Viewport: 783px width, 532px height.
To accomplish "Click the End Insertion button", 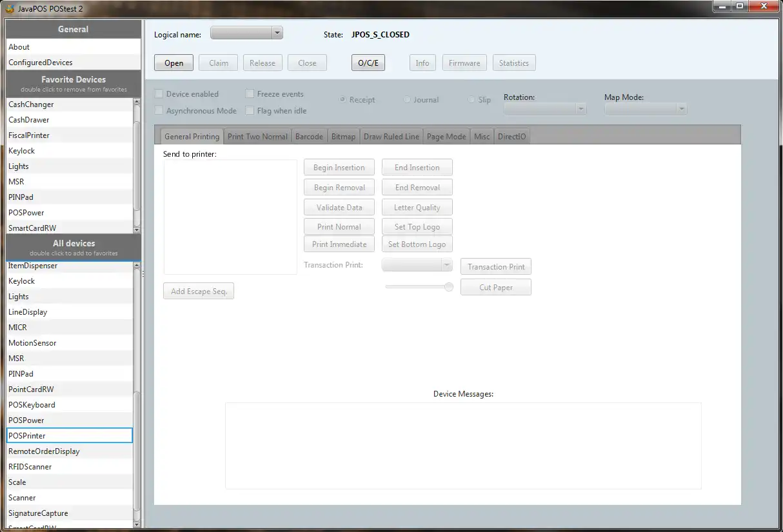I will click(417, 168).
